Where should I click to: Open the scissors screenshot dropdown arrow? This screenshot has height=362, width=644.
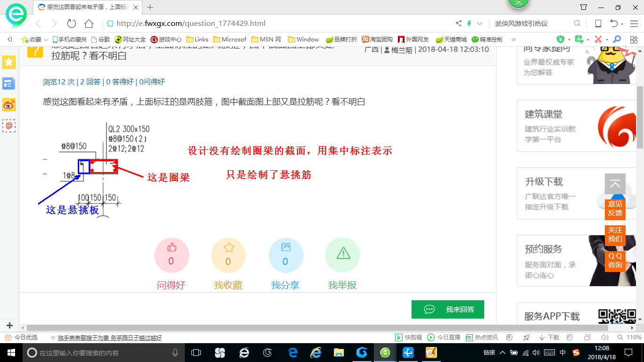[x=607, y=40]
